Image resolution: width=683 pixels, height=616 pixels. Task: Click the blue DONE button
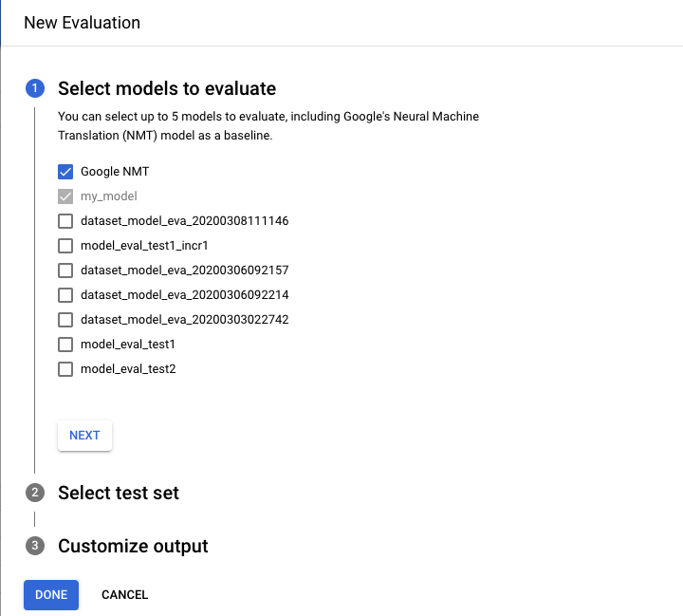51,595
